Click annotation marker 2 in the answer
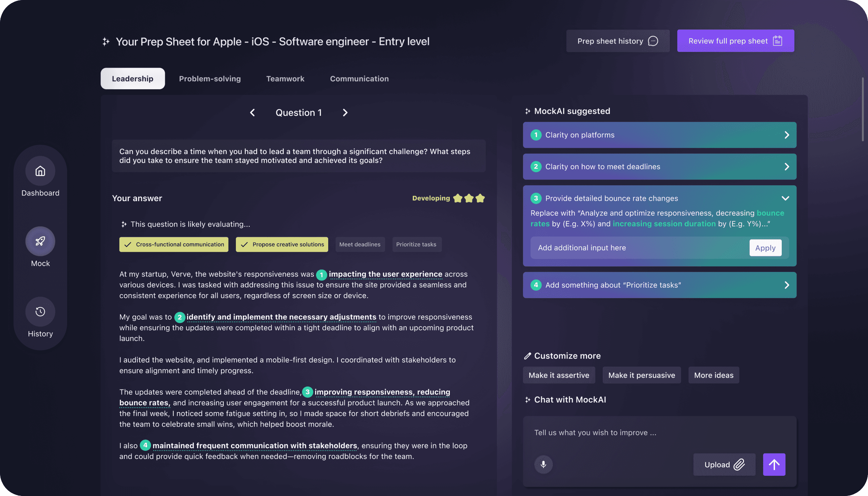The image size is (868, 496). [180, 317]
